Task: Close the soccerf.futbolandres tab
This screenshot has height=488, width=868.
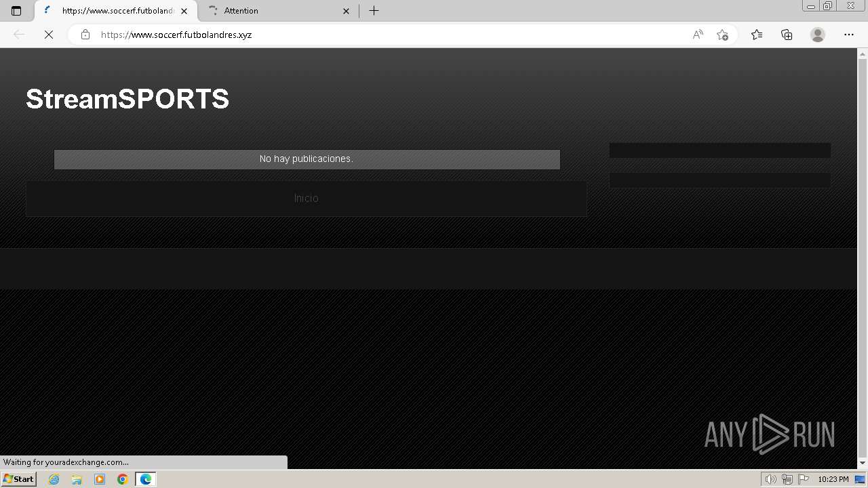Action: point(184,11)
